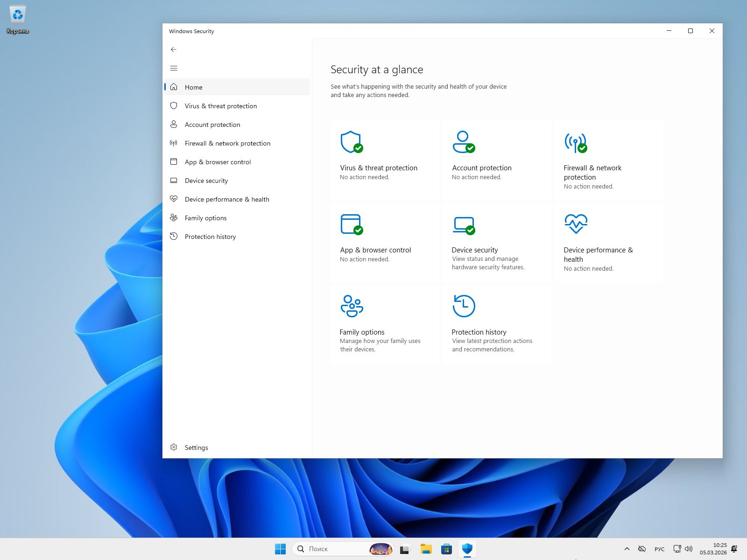747x560 pixels.
Task: Open File Explorer from the taskbar
Action: [426, 549]
